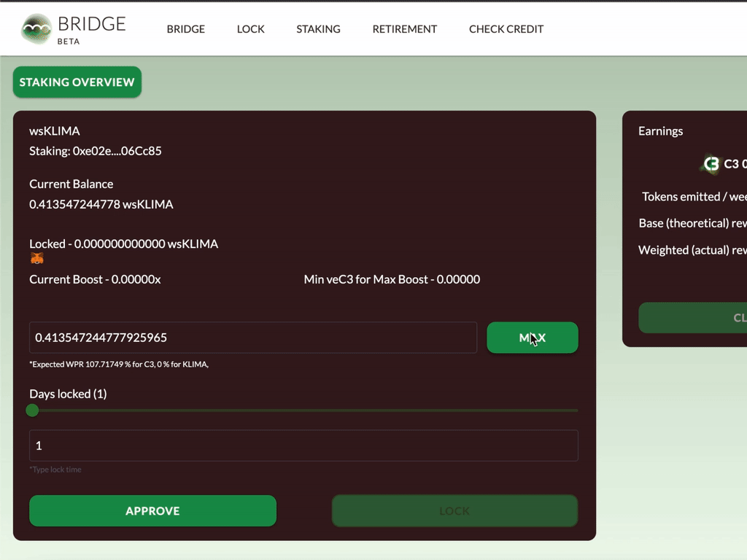Focus the lock time days input
Screen dimensions: 747x560
pos(303,446)
